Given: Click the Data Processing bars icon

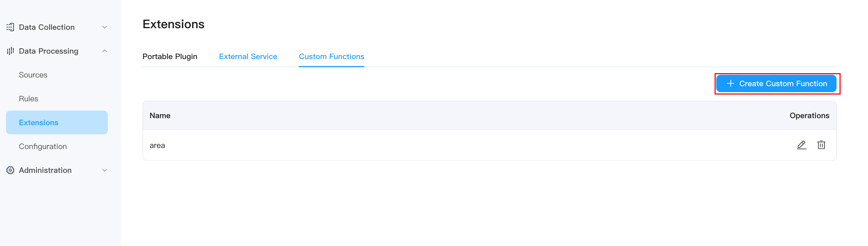Looking at the screenshot, I should [x=10, y=51].
